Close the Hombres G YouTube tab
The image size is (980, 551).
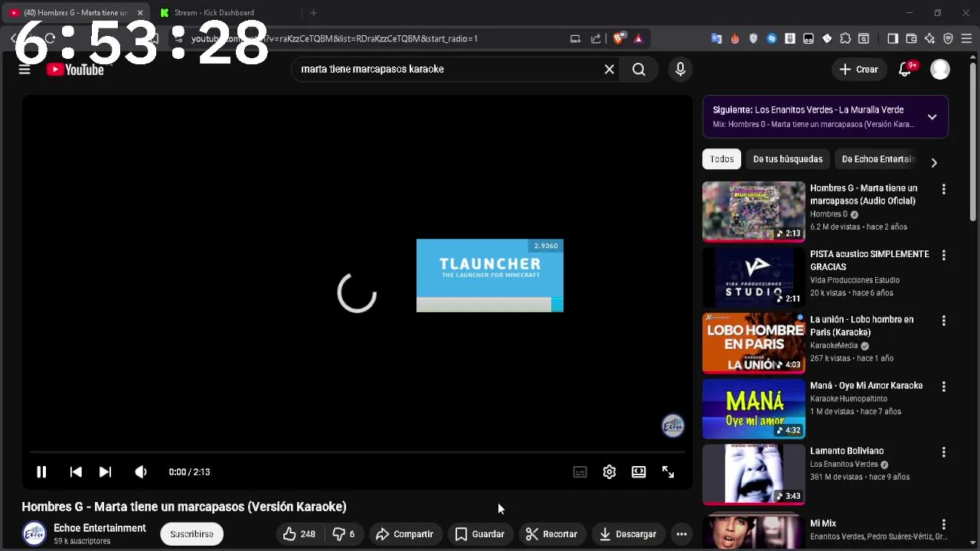pos(140,13)
